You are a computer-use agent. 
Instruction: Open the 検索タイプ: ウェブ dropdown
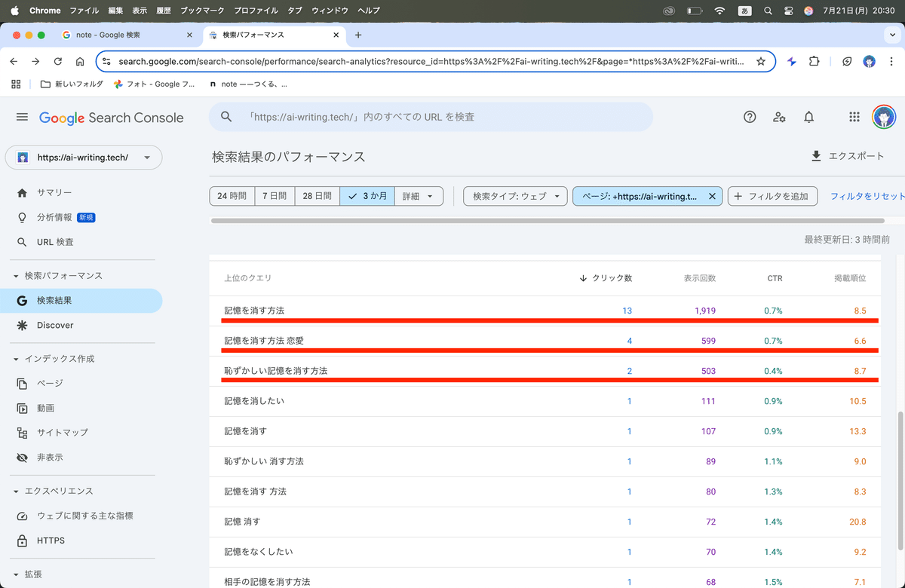(x=515, y=196)
